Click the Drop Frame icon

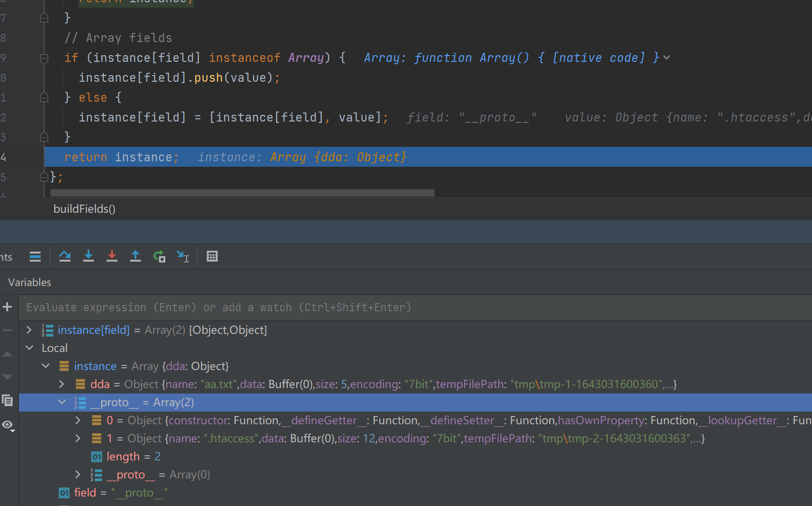159,257
